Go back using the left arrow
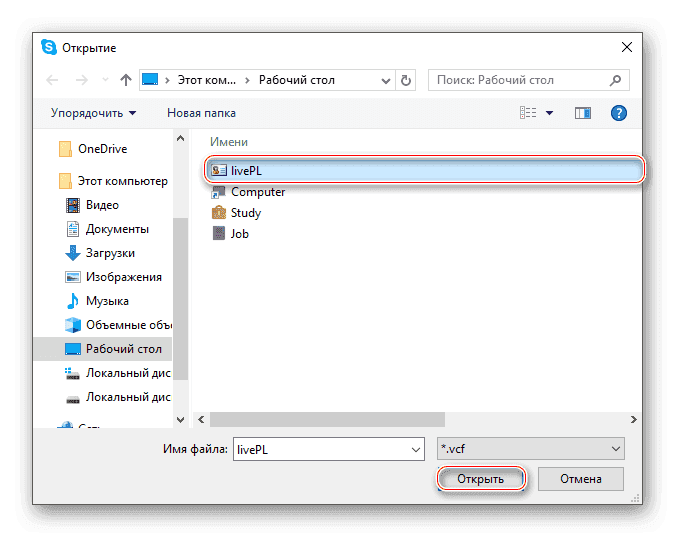The height and width of the screenshot is (537, 675). point(52,80)
